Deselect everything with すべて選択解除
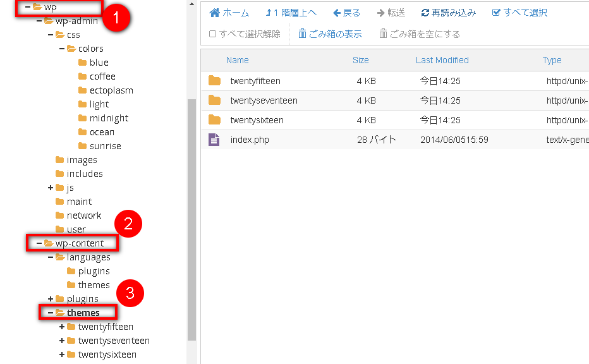 pyautogui.click(x=245, y=33)
